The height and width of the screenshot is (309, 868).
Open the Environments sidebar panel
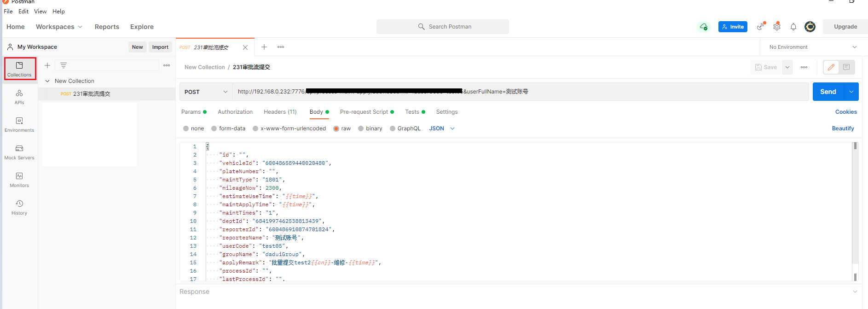pyautogui.click(x=19, y=124)
